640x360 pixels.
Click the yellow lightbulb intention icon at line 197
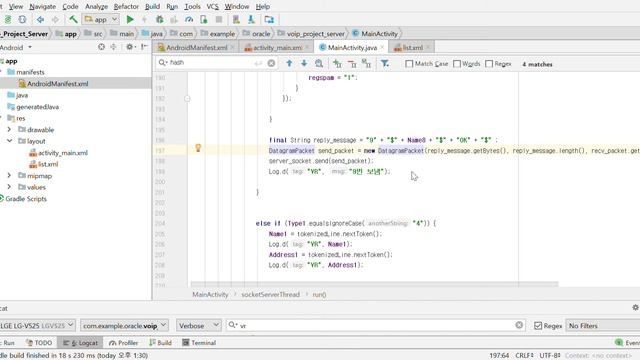pos(198,148)
